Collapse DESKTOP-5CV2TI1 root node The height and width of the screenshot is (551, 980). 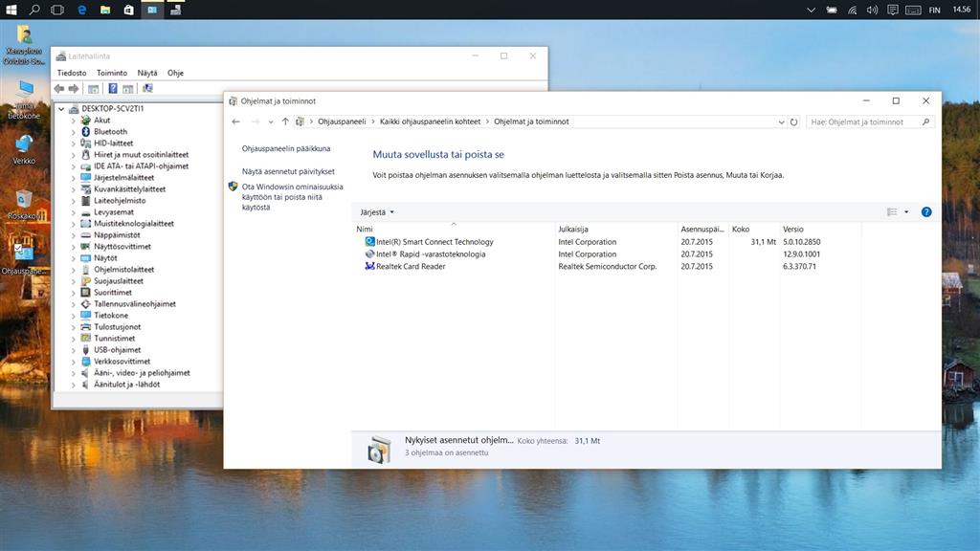coord(61,109)
